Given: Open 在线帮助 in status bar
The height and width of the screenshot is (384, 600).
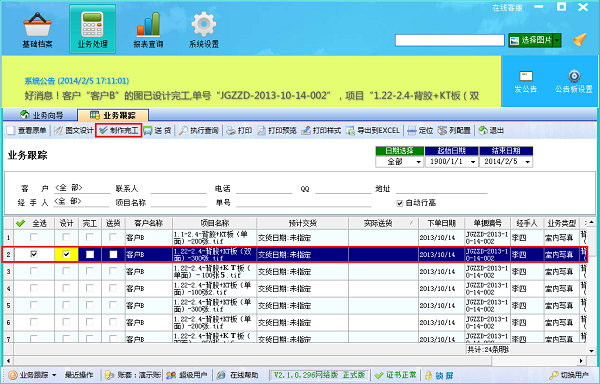Looking at the screenshot, I should pos(238,375).
